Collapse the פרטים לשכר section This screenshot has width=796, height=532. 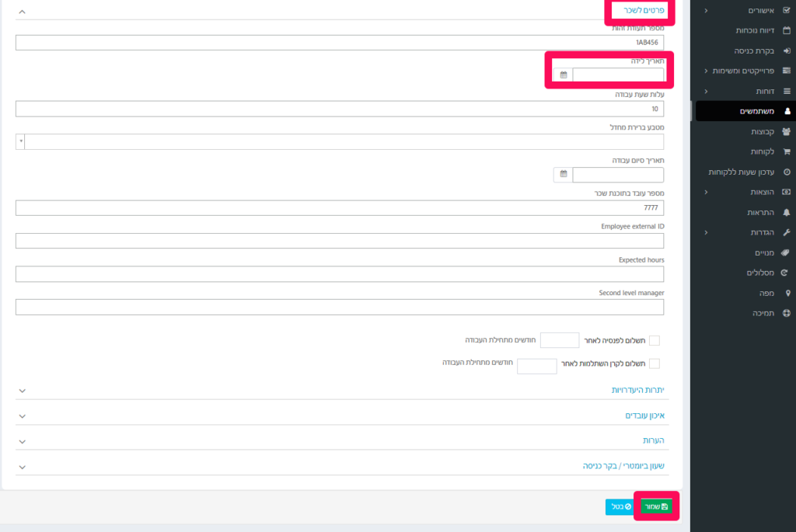pyautogui.click(x=22, y=11)
